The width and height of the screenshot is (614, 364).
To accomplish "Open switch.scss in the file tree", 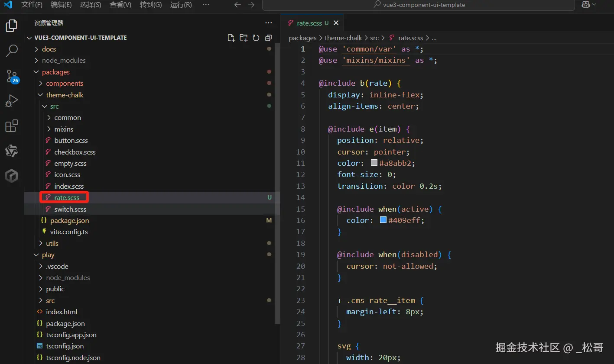I will [x=70, y=209].
